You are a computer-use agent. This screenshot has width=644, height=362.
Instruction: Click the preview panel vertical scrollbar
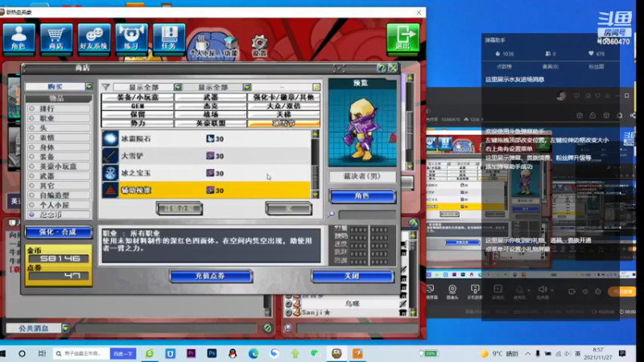[x=410, y=121]
